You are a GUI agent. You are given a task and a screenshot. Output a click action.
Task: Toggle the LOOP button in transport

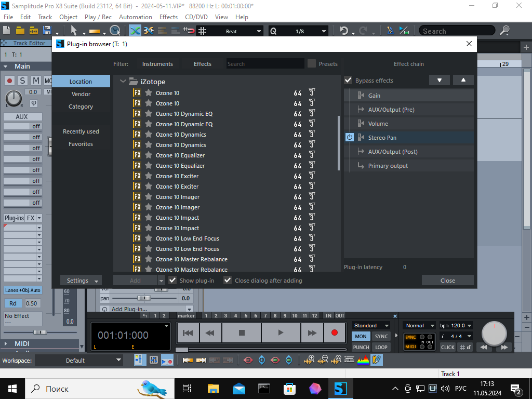coord(381,347)
